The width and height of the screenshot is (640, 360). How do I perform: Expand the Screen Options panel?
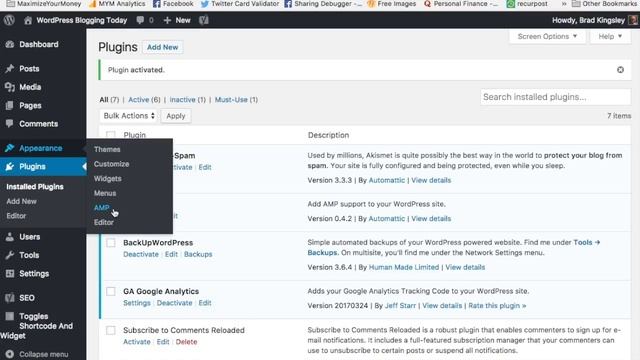coord(547,36)
